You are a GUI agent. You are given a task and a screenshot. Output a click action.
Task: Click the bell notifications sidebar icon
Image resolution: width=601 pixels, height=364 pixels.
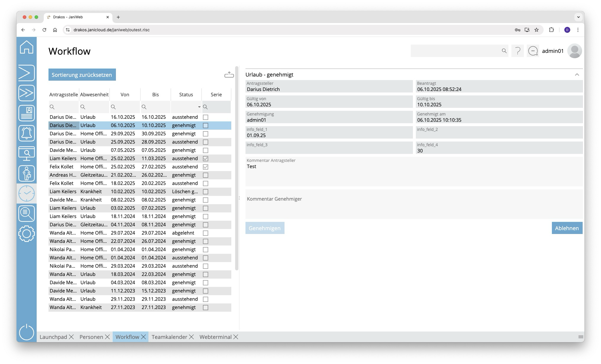27,133
